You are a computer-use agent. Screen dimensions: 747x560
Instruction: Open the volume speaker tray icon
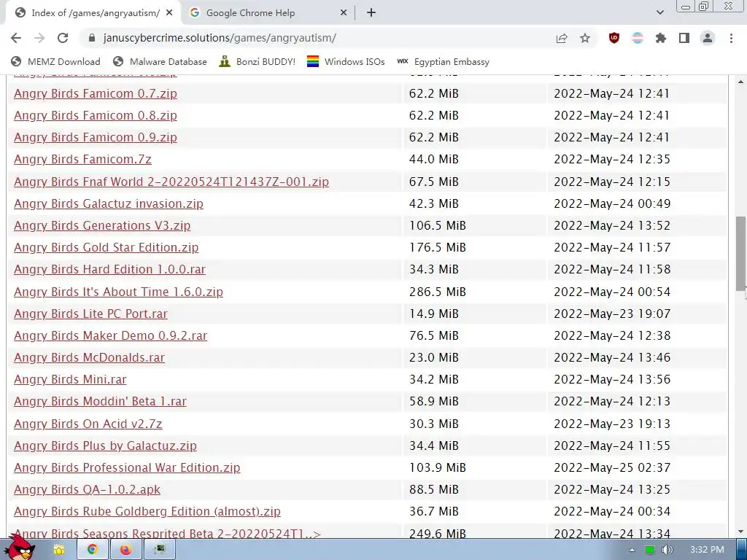click(x=667, y=551)
